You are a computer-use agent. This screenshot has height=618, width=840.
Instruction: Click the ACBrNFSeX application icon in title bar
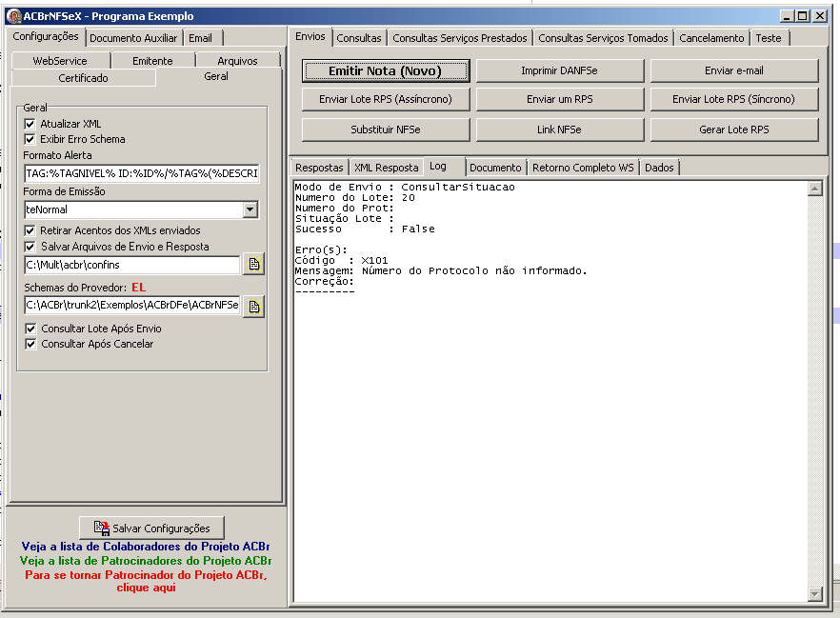[x=13, y=15]
